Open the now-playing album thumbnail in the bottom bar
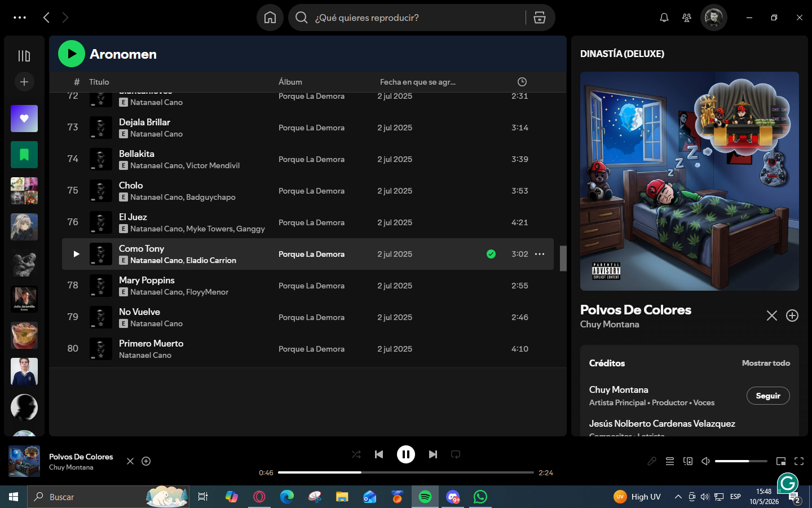Image resolution: width=812 pixels, height=508 pixels. [24, 461]
